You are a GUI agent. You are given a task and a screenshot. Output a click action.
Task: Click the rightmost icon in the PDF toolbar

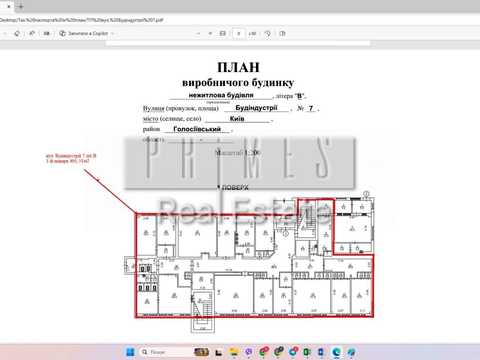pyautogui.click(x=282, y=33)
